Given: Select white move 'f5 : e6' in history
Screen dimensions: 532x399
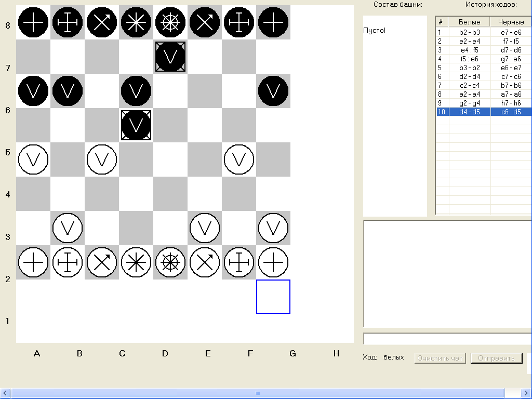Looking at the screenshot, I should [470, 59].
